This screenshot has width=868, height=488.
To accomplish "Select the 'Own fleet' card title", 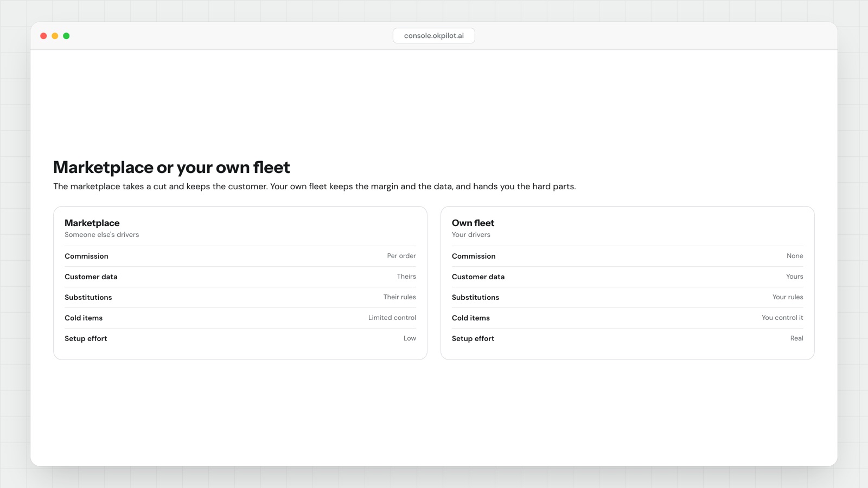I will [x=473, y=223].
